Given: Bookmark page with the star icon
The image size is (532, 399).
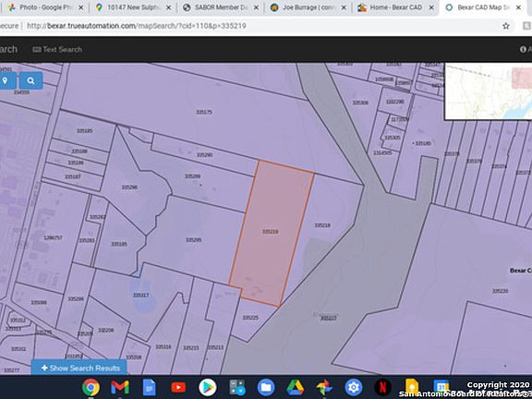Looking at the screenshot, I should tap(506, 26).
